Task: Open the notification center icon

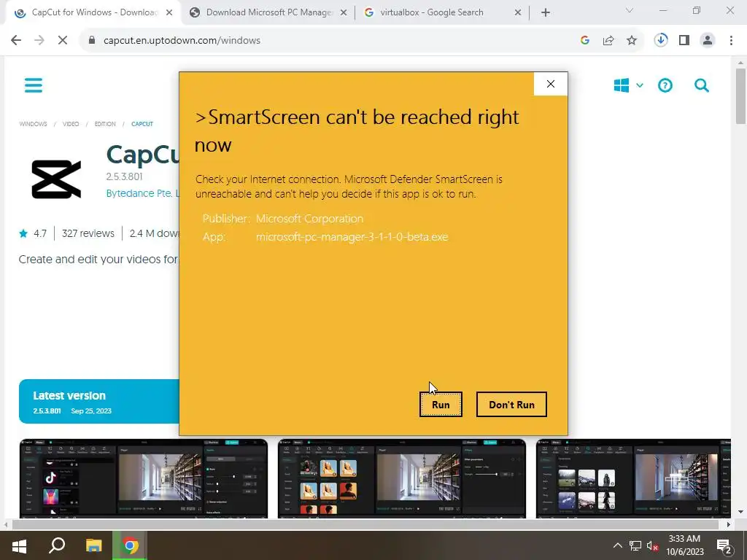Action: coord(724,546)
